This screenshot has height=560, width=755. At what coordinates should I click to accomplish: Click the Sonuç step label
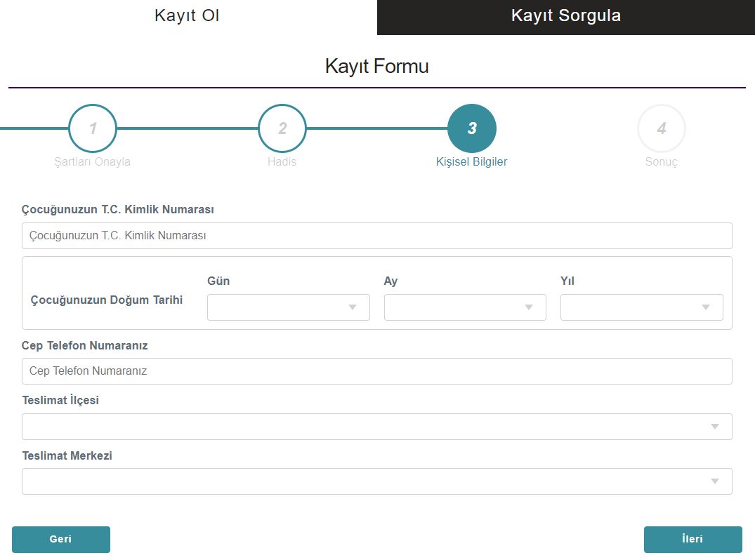click(662, 162)
